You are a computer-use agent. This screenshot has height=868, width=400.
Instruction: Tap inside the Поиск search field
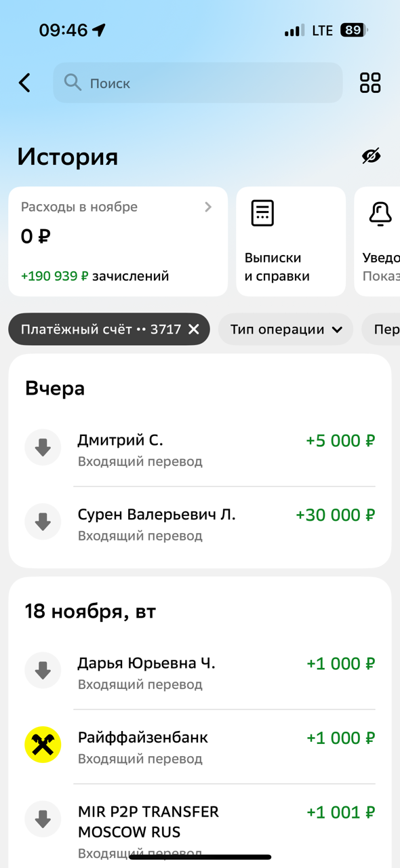tap(197, 83)
